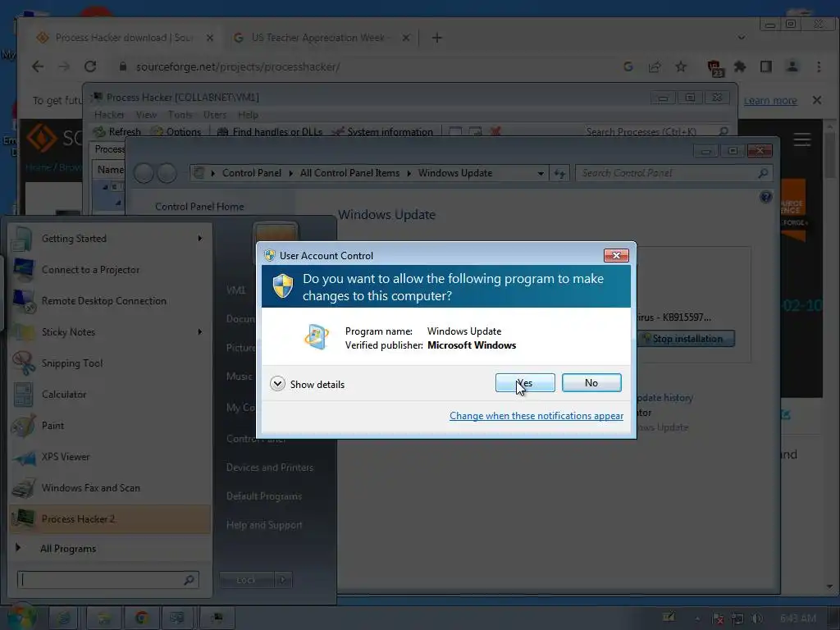This screenshot has width=840, height=630.
Task: Launch Snipping Tool
Action: tap(110, 363)
